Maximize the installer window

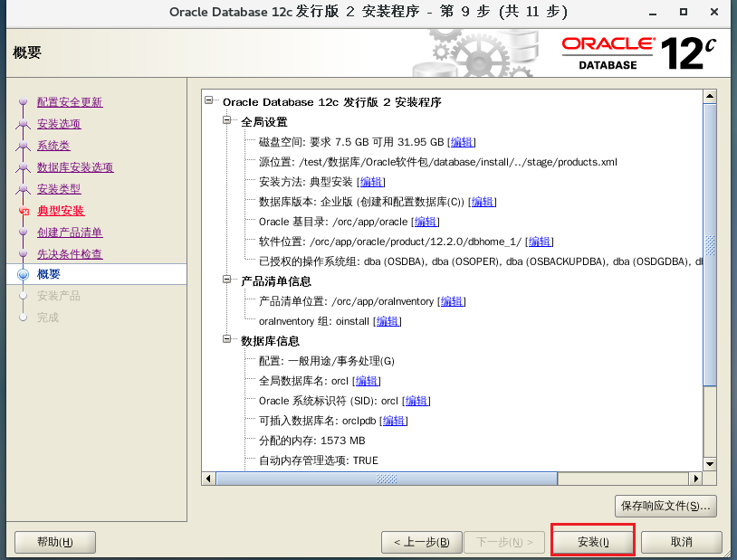pos(684,13)
